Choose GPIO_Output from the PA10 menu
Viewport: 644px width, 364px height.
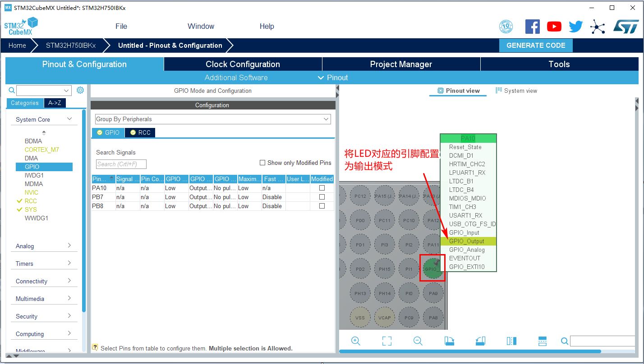coord(467,241)
